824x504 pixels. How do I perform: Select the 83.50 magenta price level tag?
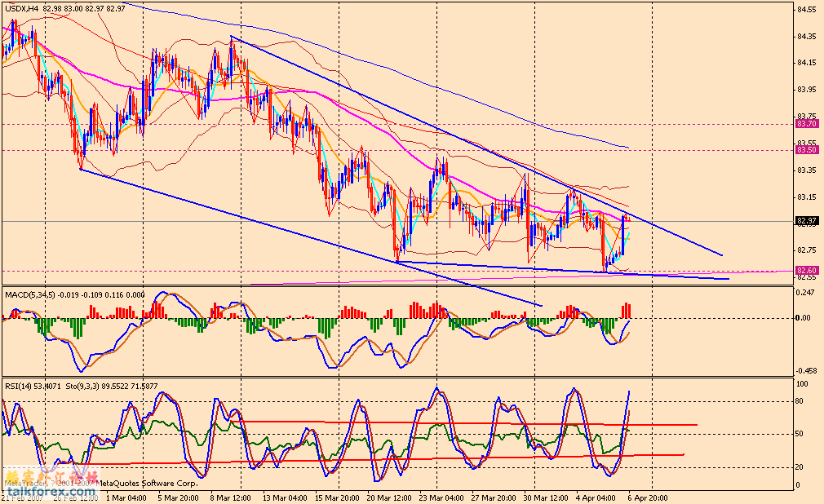click(807, 150)
